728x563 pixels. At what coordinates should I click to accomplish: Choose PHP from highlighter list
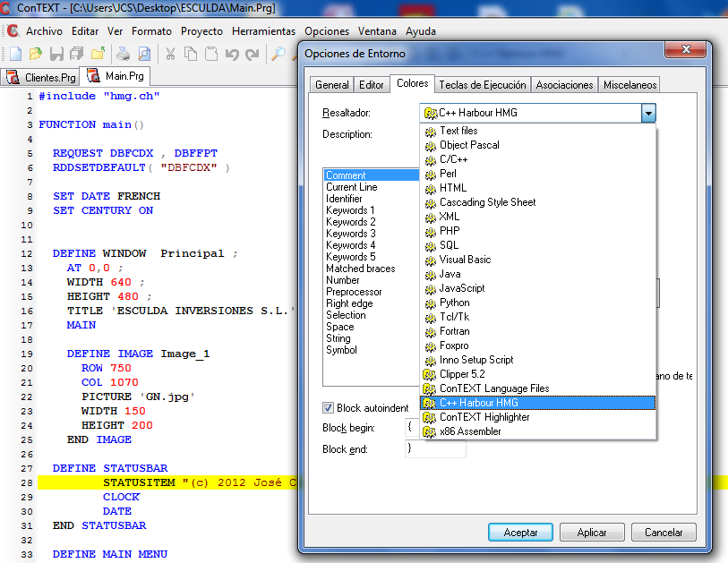[x=537, y=231]
